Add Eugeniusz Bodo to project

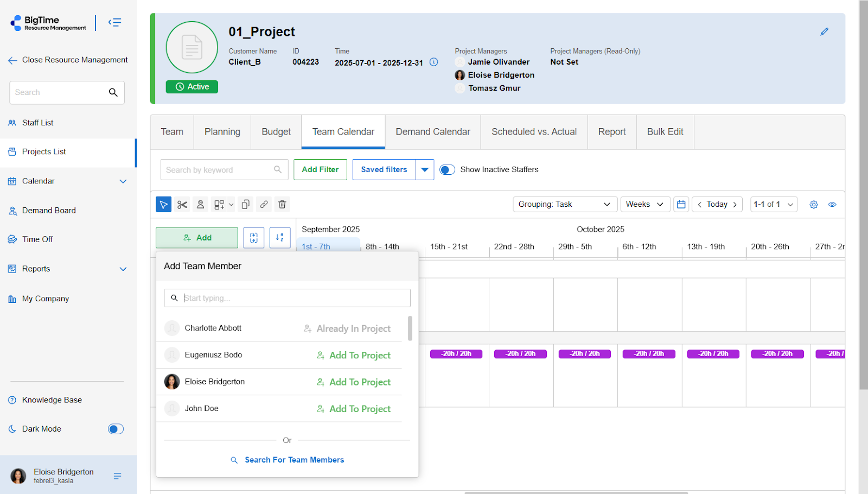coord(354,355)
